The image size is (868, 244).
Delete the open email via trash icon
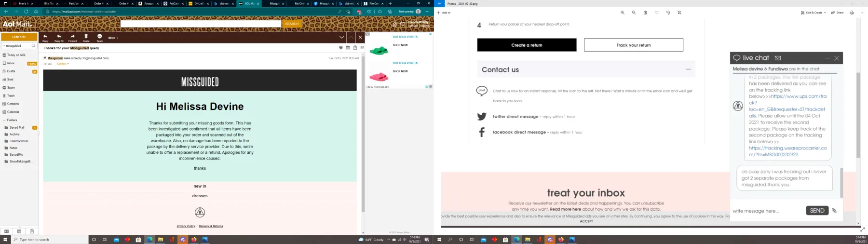tap(86, 38)
